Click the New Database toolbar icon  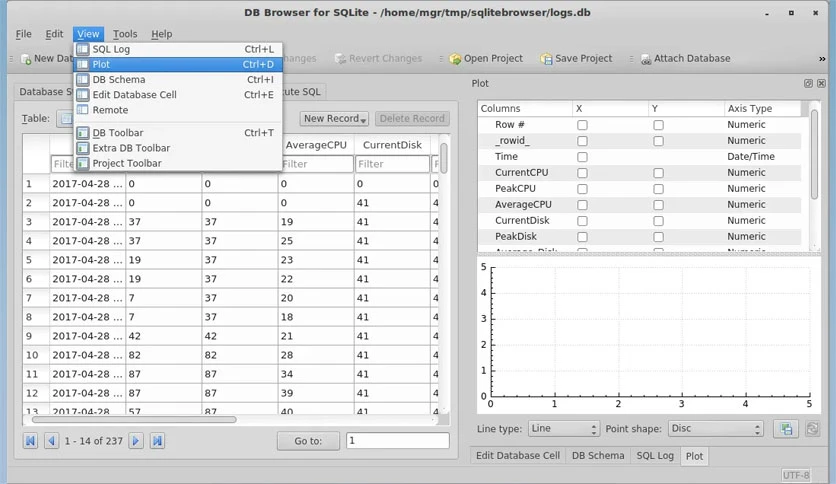click(26, 59)
